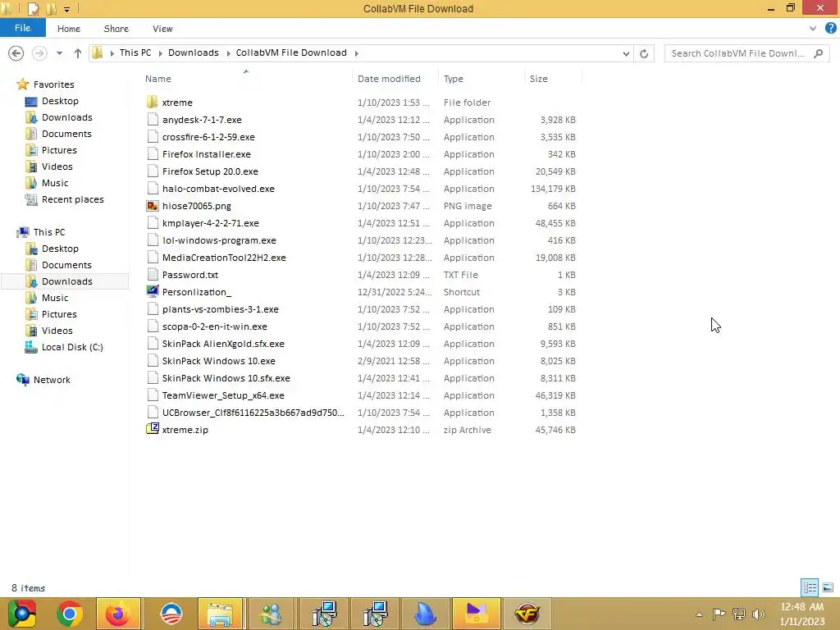Go back with the Back arrow
The image size is (840, 630).
pos(16,53)
